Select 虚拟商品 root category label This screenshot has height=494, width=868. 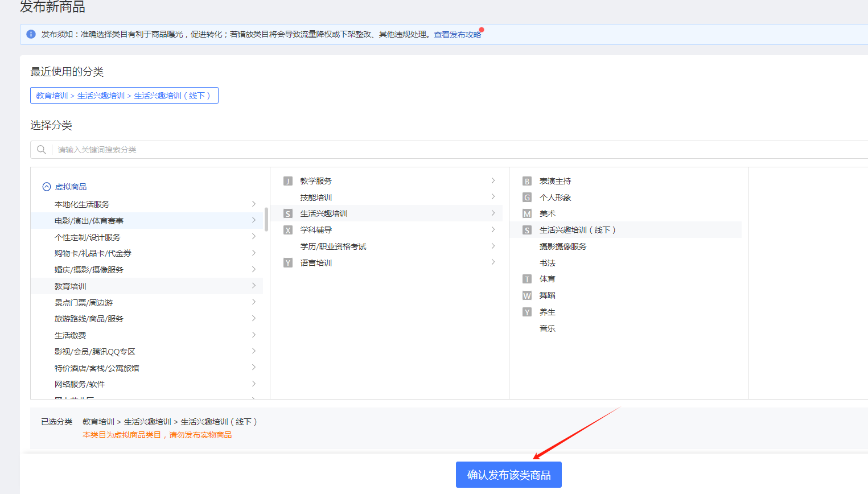click(x=71, y=187)
